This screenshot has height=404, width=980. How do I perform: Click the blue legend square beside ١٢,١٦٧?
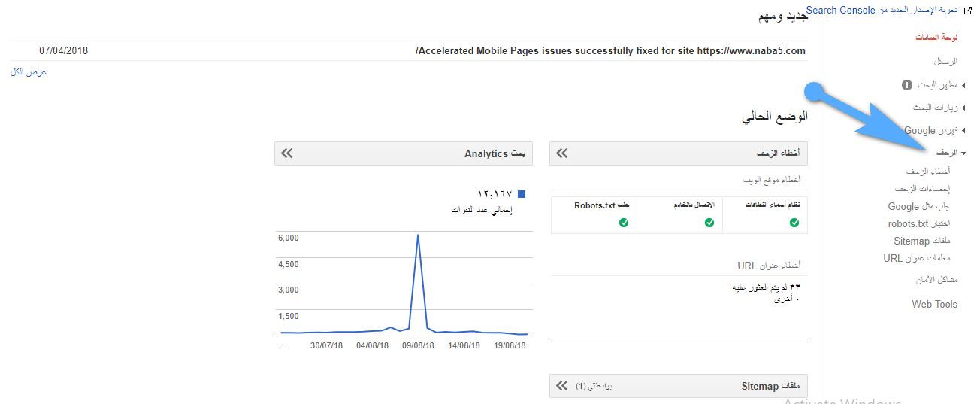click(522, 194)
